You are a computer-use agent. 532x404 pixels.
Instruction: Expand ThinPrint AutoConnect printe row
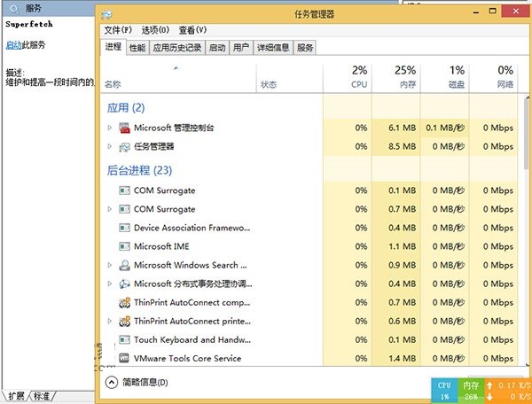110,321
